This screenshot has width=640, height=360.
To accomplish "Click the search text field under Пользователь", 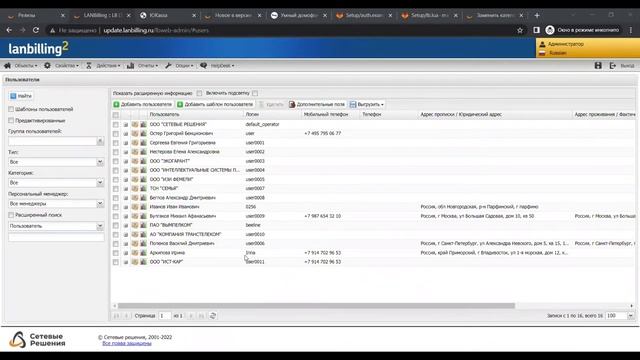I will point(56,237).
